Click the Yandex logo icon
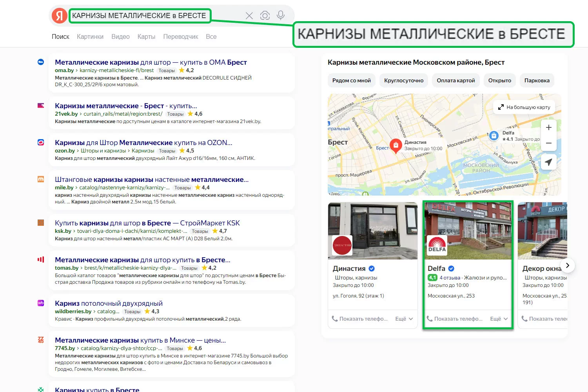The image size is (588, 392). pyautogui.click(x=60, y=16)
